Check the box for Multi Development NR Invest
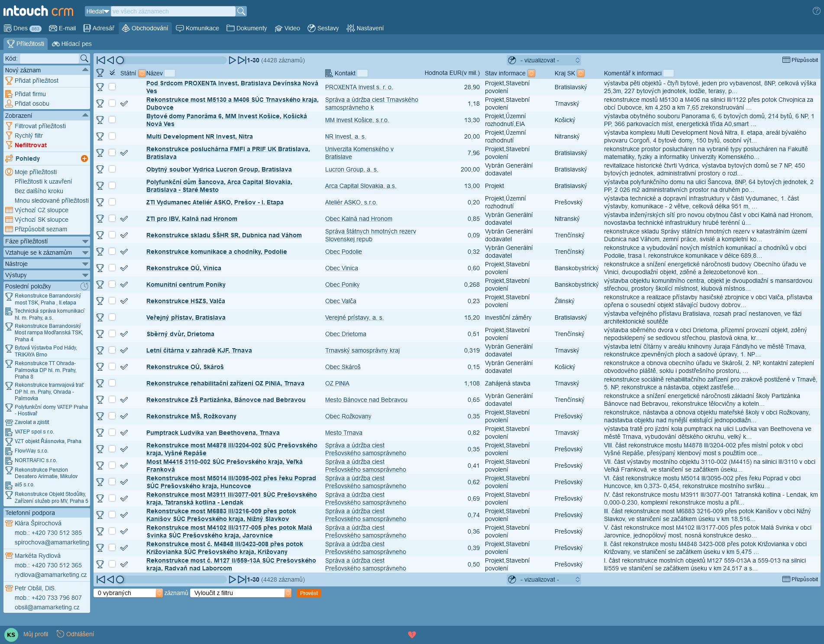Image resolution: width=824 pixels, height=644 pixels. 112,136
